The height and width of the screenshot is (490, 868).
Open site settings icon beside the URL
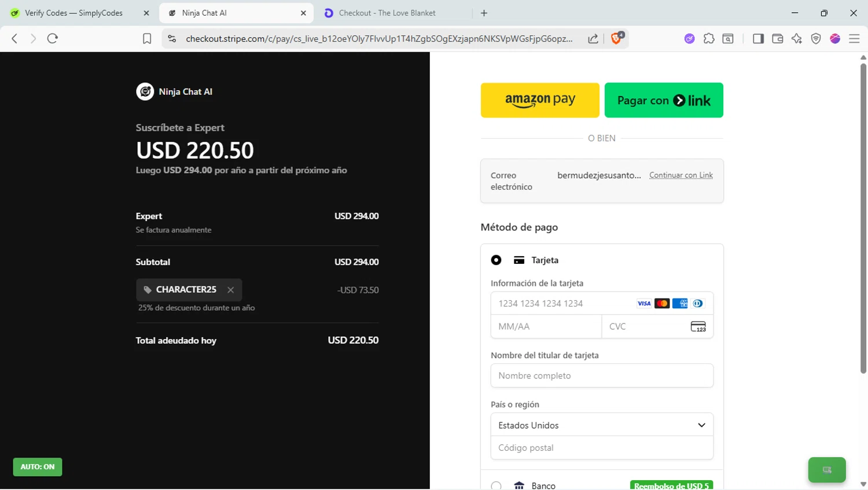click(172, 39)
